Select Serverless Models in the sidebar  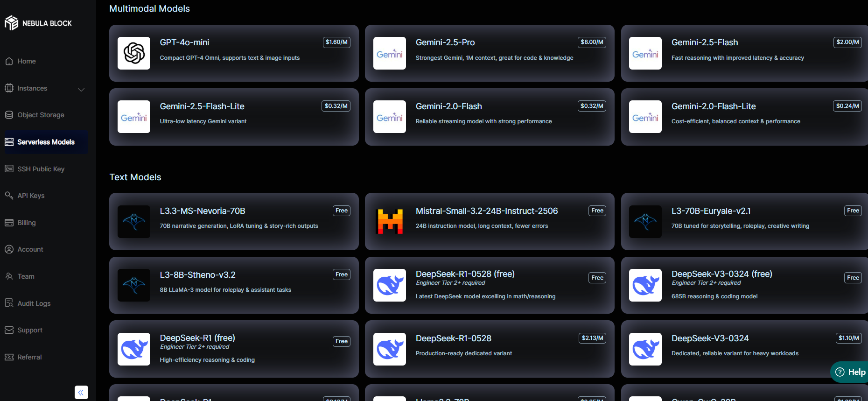coord(46,142)
